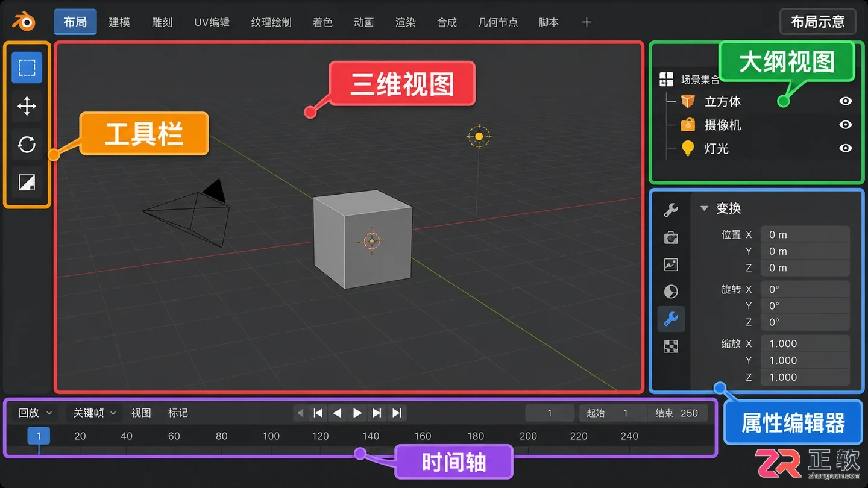Click the dimmed small left arrow before playback controls

coord(301,413)
